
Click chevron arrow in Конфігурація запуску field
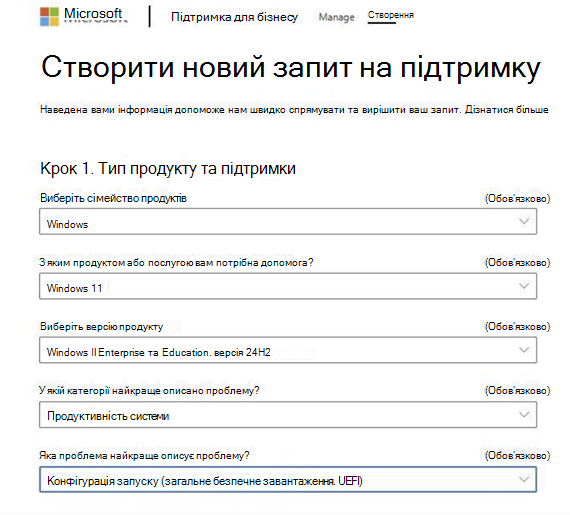[x=524, y=479]
